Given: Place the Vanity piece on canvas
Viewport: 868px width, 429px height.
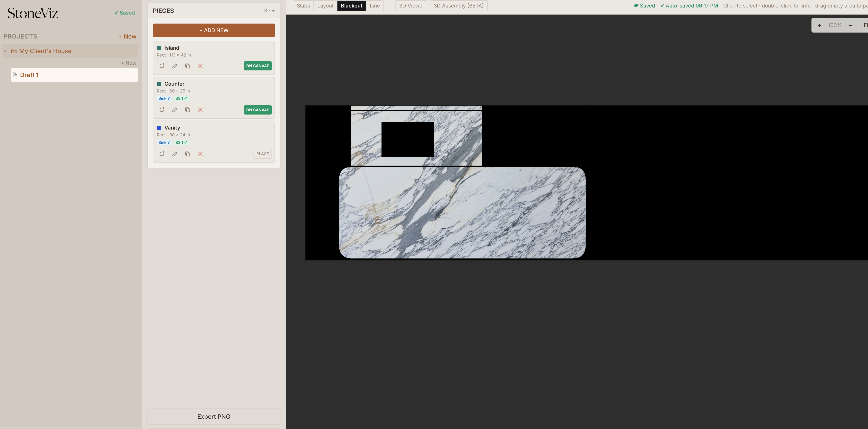Looking at the screenshot, I should pyautogui.click(x=262, y=154).
